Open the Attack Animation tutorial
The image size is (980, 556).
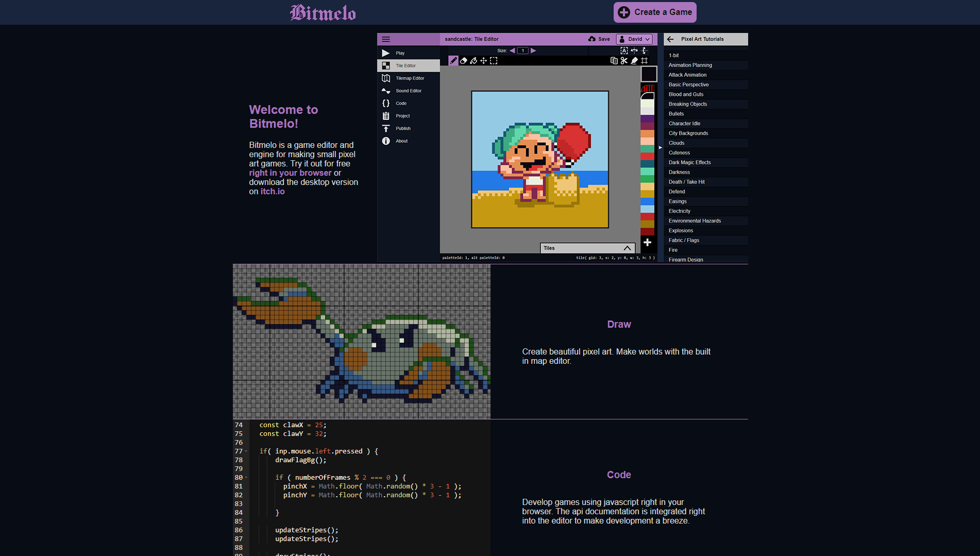(706, 75)
